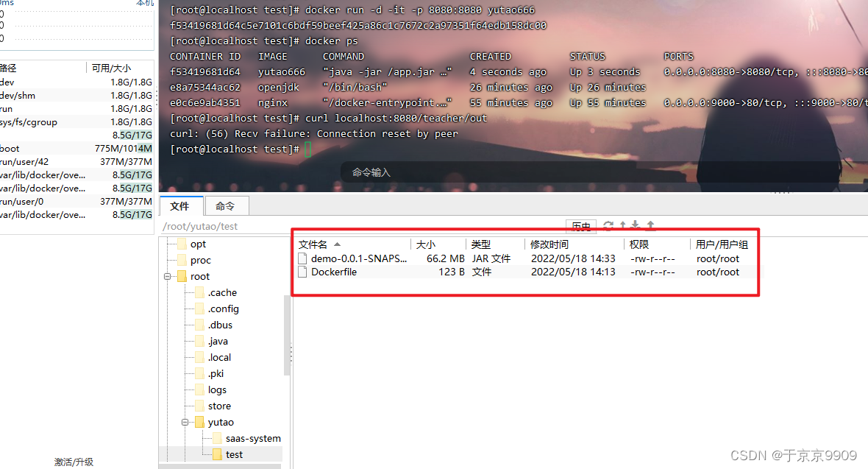This screenshot has height=469, width=868.
Task: Click the folder icon of the .cache directory
Action: click(x=200, y=292)
